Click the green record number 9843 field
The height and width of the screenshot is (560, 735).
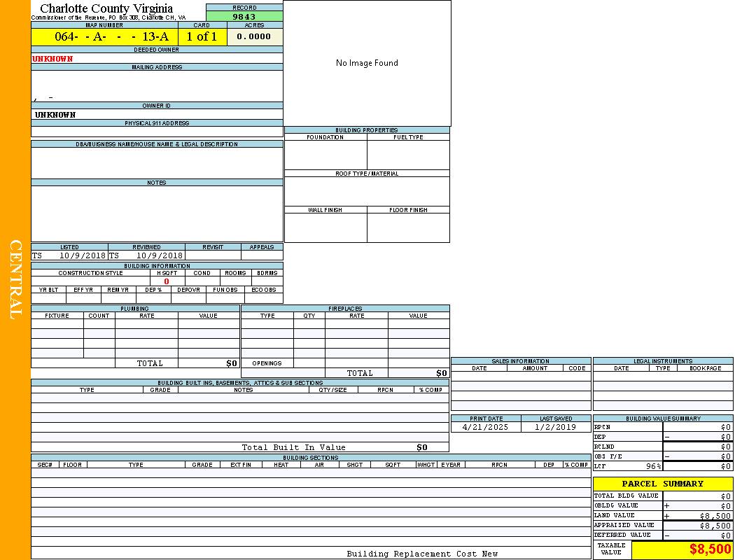point(244,17)
